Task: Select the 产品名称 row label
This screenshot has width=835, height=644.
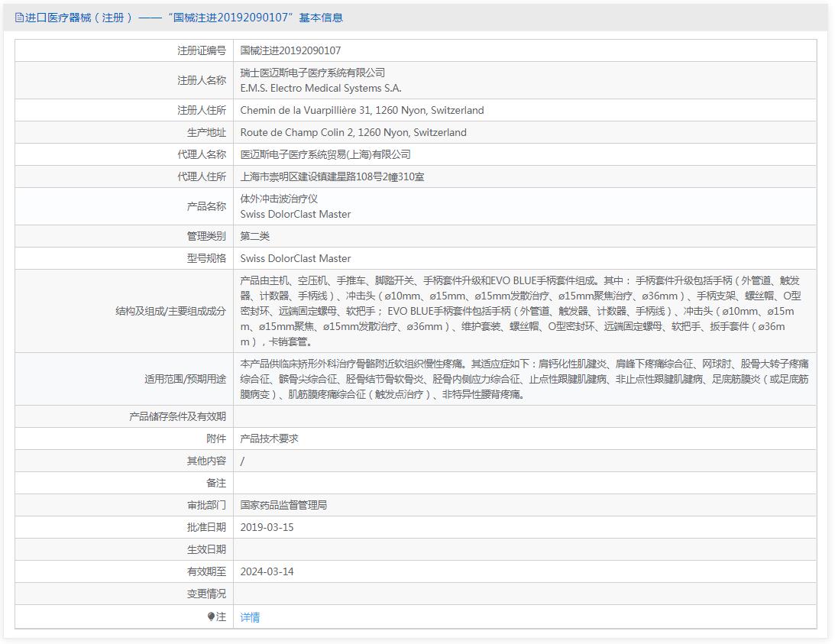Action: (206, 206)
